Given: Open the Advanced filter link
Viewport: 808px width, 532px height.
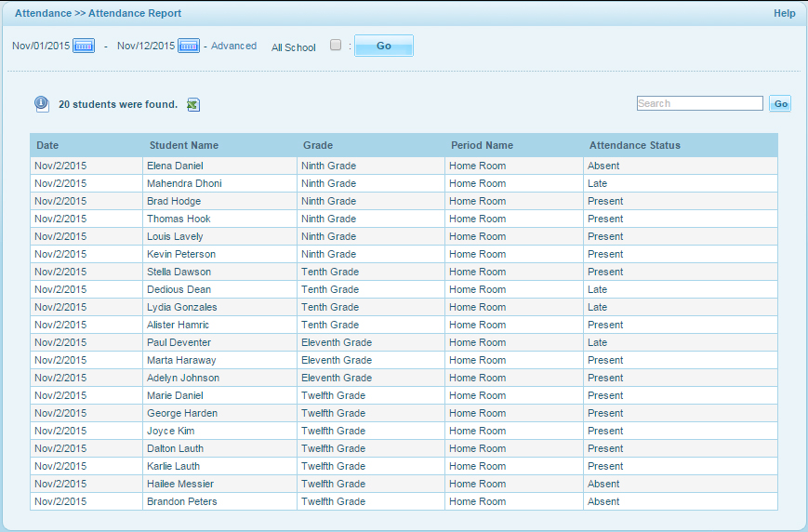Looking at the screenshot, I should tap(233, 46).
